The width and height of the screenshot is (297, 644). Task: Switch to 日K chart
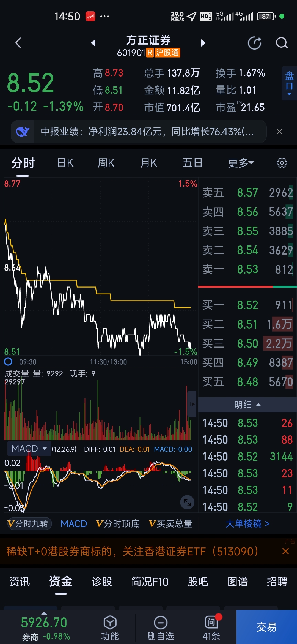coord(65,163)
